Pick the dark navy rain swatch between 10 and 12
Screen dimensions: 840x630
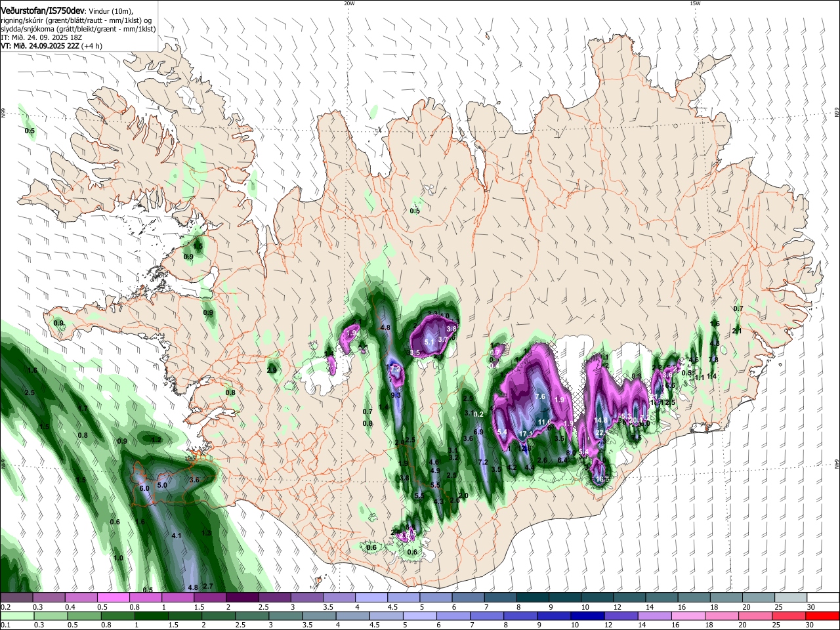586,616
